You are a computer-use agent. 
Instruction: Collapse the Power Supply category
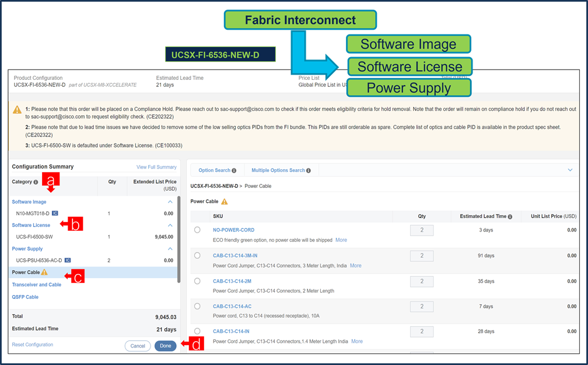pos(170,248)
